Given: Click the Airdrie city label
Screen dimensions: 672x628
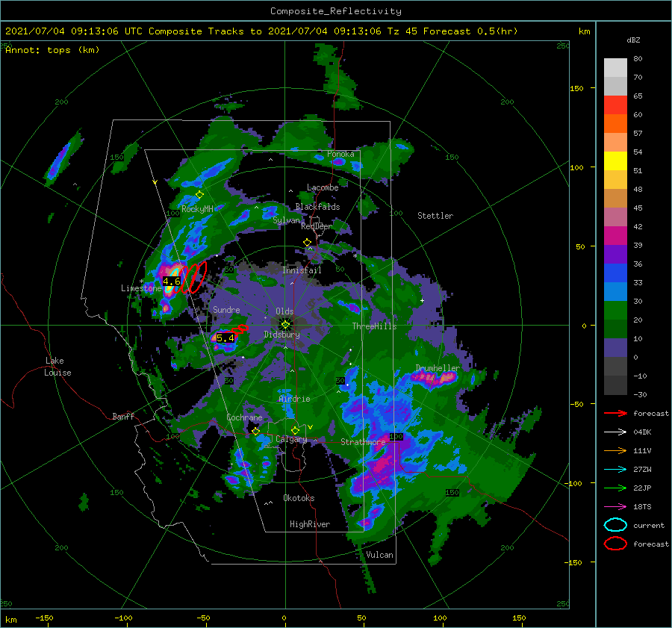Looking at the screenshot, I should pos(294,399).
